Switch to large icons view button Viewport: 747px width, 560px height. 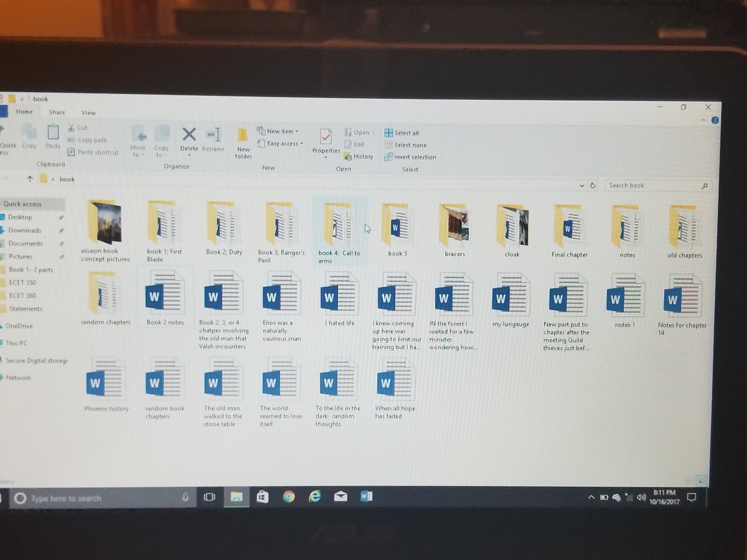coord(702,480)
